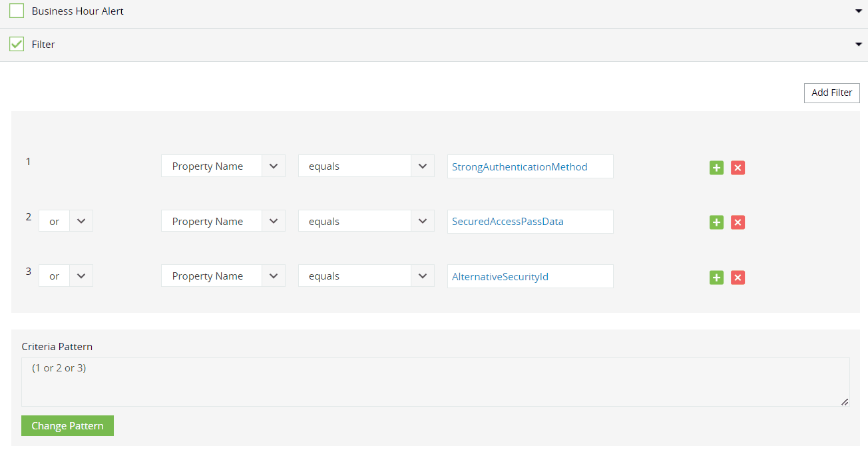The image size is (868, 450).
Task: Click the Change Pattern button
Action: 67,426
